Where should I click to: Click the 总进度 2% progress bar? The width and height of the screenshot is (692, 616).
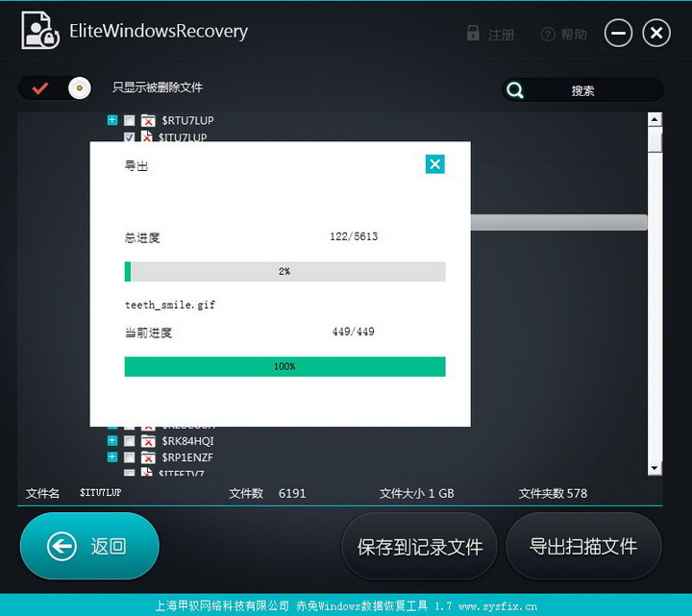tap(285, 271)
